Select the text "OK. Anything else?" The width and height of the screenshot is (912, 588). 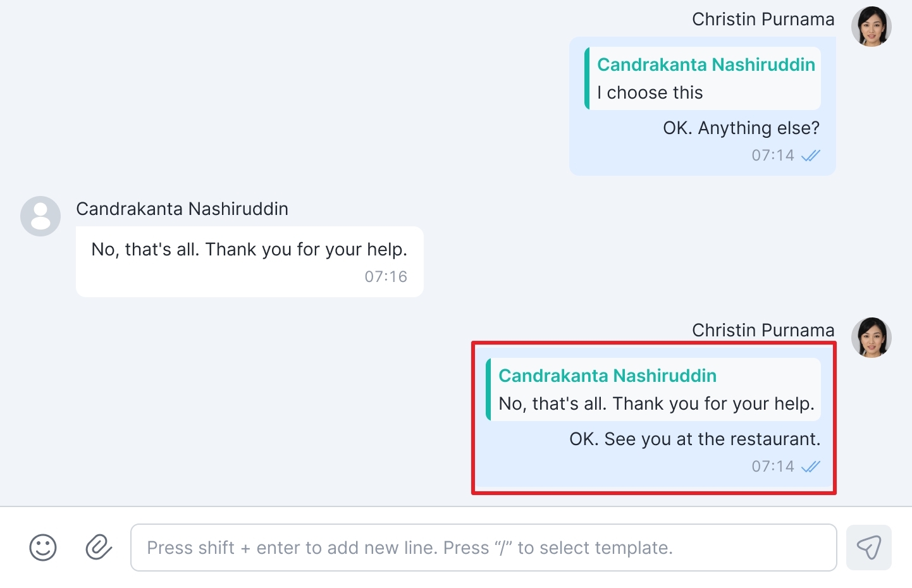(741, 128)
